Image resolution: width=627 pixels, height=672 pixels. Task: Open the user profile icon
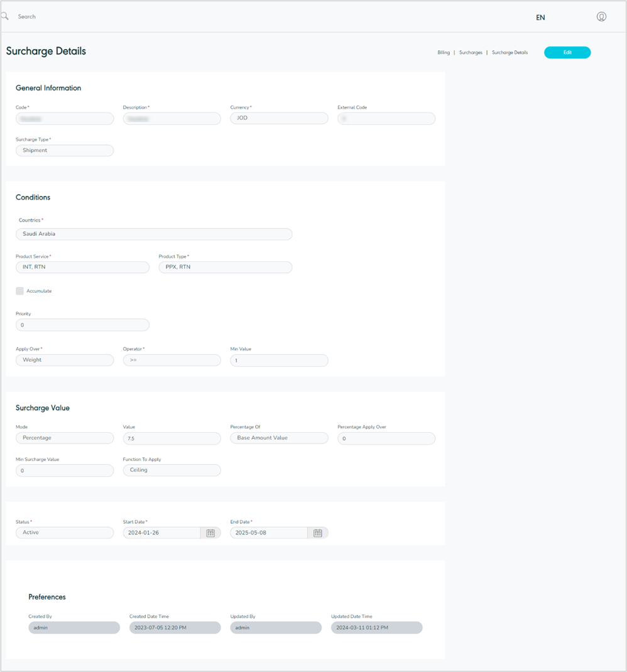point(601,17)
